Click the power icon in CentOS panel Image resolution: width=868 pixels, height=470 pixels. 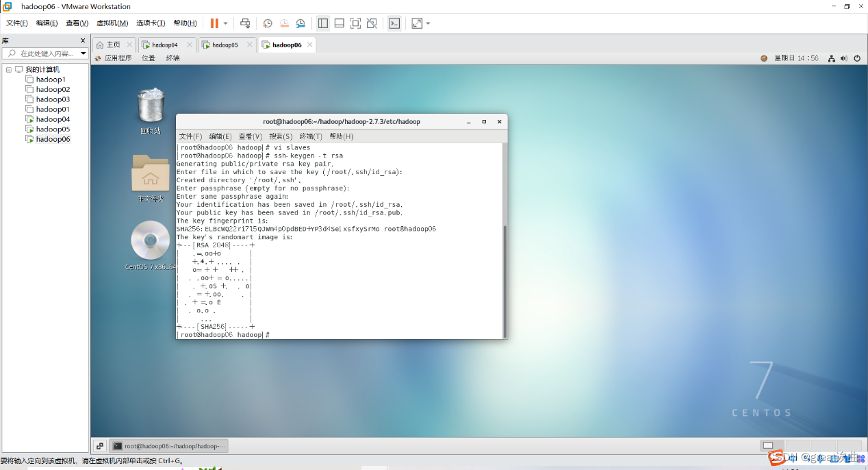coord(857,58)
